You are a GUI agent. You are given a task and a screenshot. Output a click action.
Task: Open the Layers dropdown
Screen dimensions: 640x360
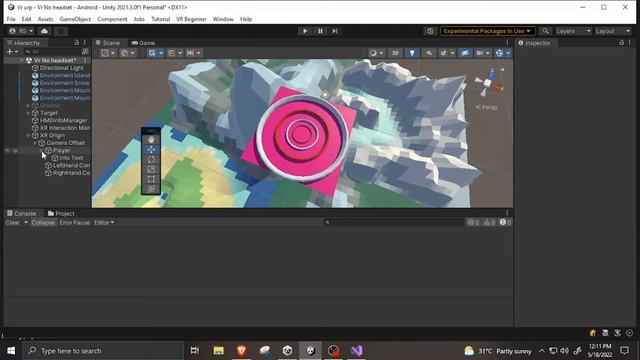coord(573,31)
